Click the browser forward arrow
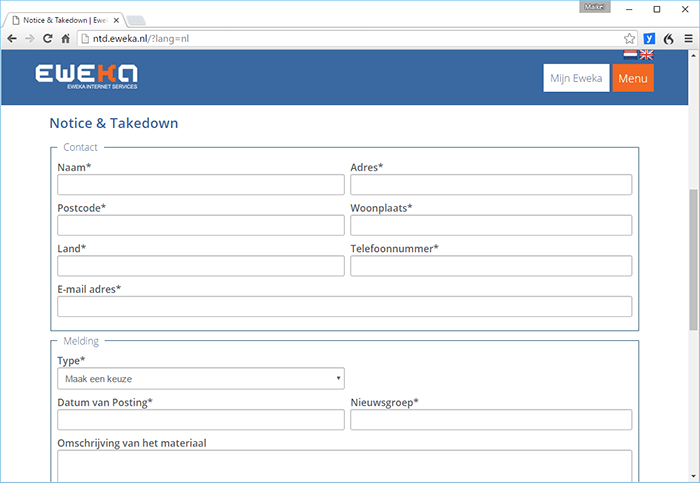 coord(30,39)
